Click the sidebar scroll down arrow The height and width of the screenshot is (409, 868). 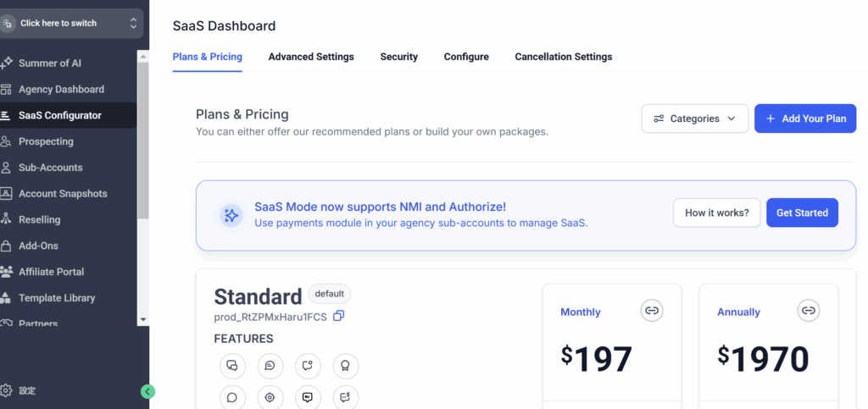point(142,319)
